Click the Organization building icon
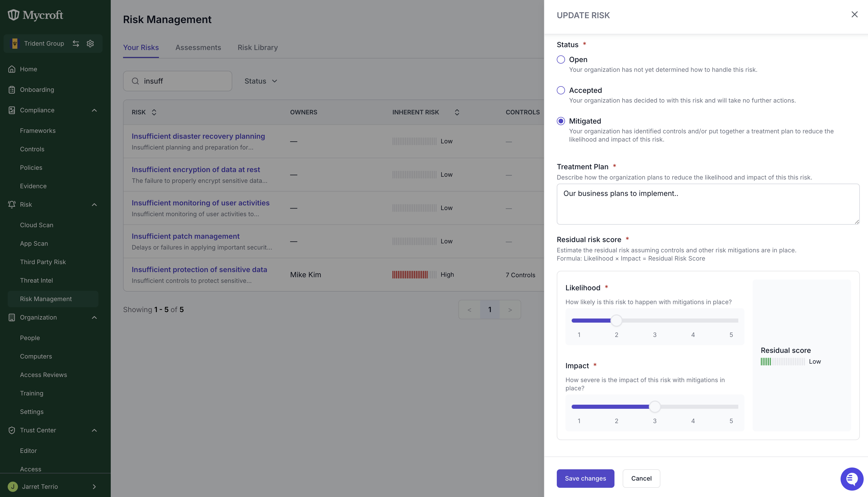This screenshot has width=868, height=497. [12, 317]
